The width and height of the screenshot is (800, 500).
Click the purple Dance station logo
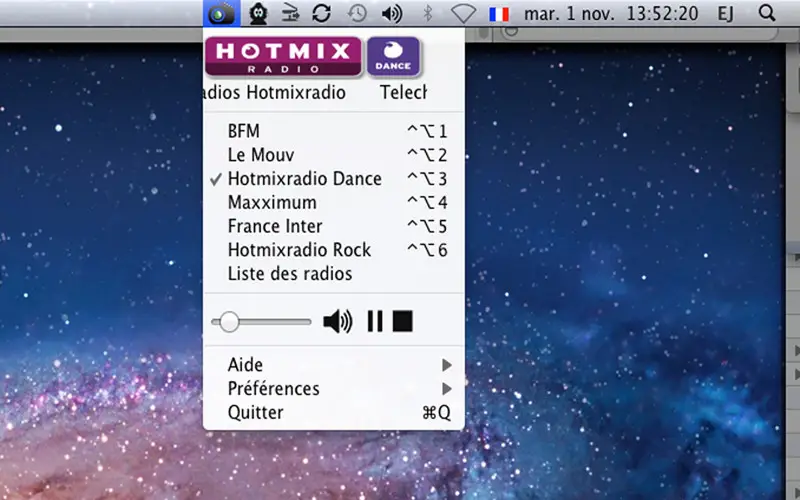tap(393, 56)
